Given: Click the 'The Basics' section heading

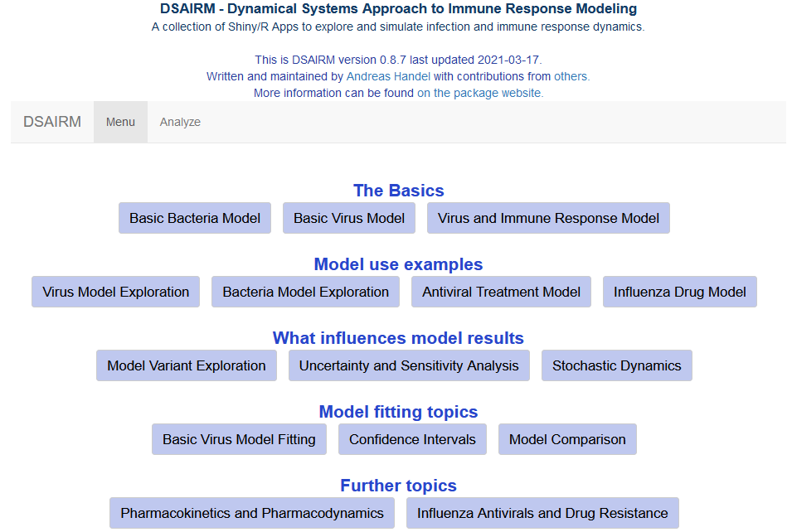Looking at the screenshot, I should (x=399, y=191).
